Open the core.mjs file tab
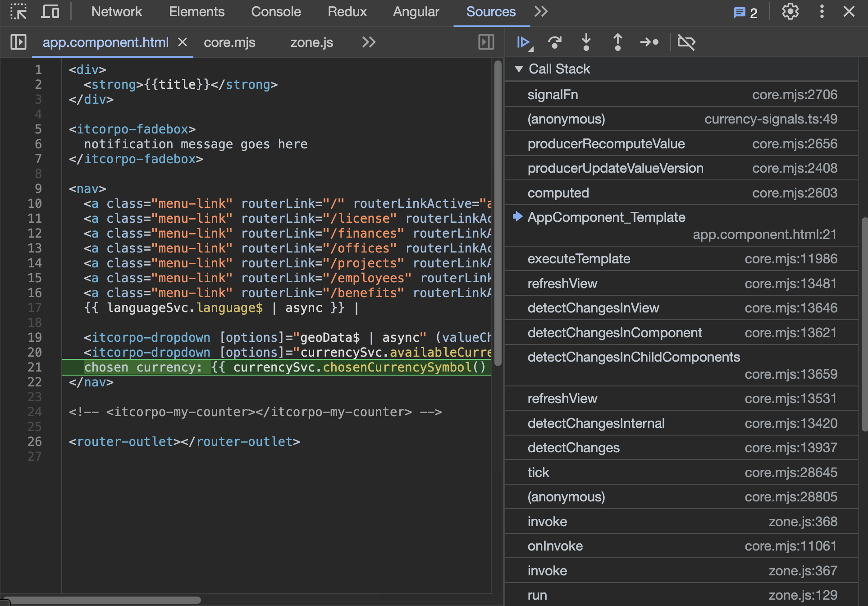This screenshot has height=606, width=868. pos(229,42)
